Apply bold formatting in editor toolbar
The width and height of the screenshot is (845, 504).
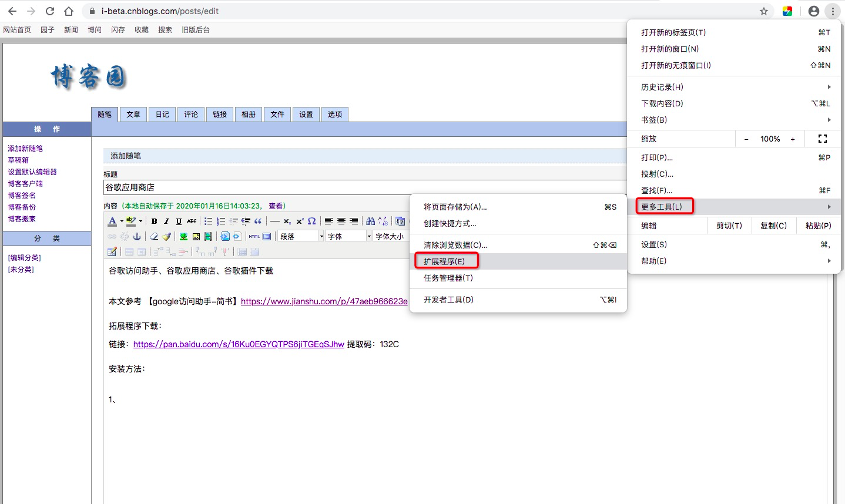click(x=154, y=221)
